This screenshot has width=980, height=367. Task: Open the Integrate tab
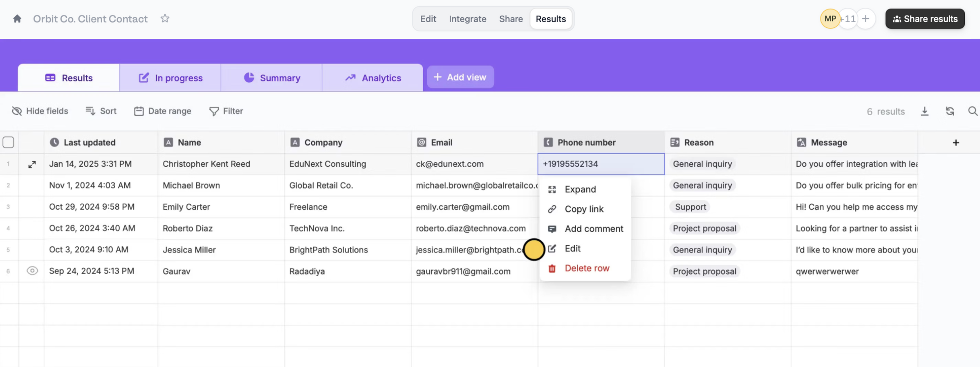click(x=467, y=19)
